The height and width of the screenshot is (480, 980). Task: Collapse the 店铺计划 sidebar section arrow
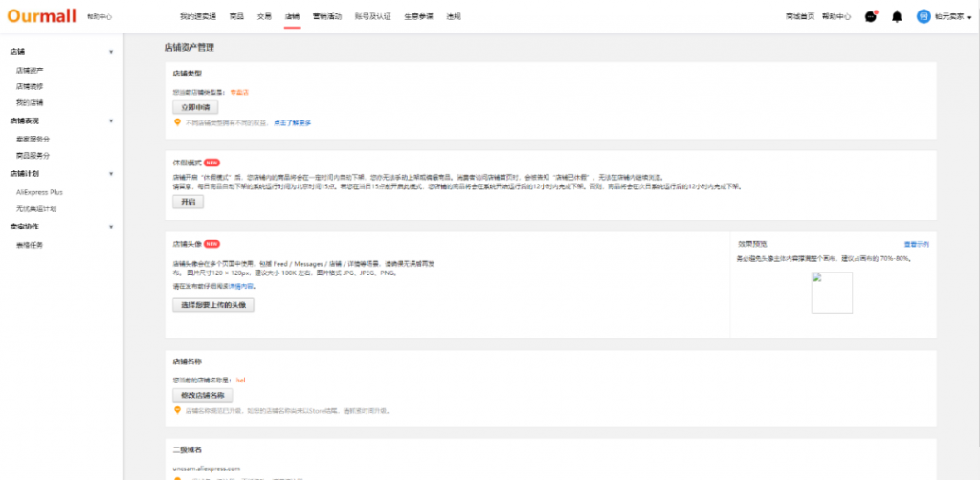coord(111,174)
